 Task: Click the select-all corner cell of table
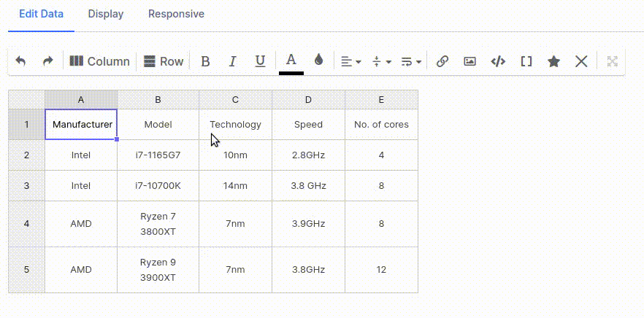coord(27,100)
